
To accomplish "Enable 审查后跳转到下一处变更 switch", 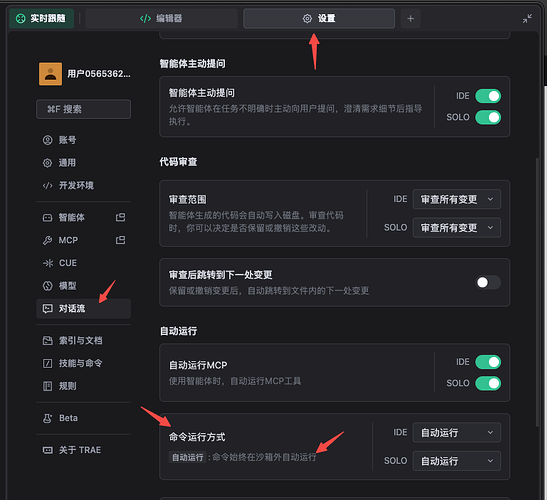I will [488, 282].
